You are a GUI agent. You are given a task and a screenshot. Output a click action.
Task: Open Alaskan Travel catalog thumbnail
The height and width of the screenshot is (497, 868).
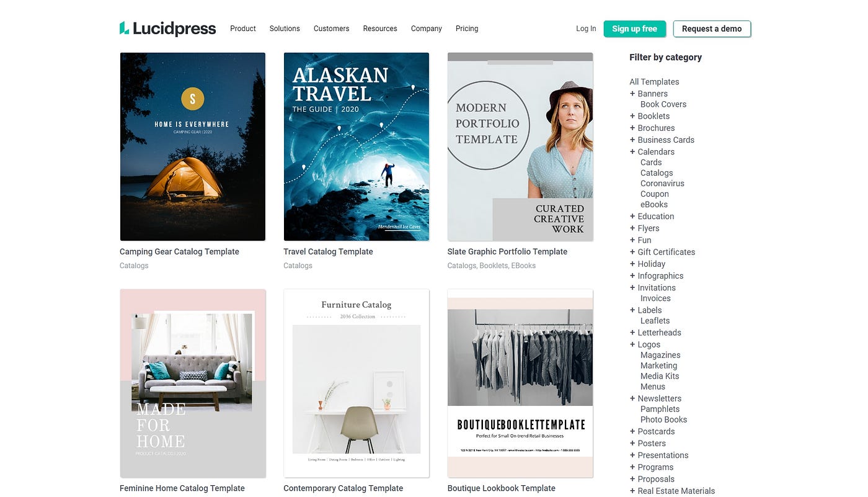click(356, 146)
